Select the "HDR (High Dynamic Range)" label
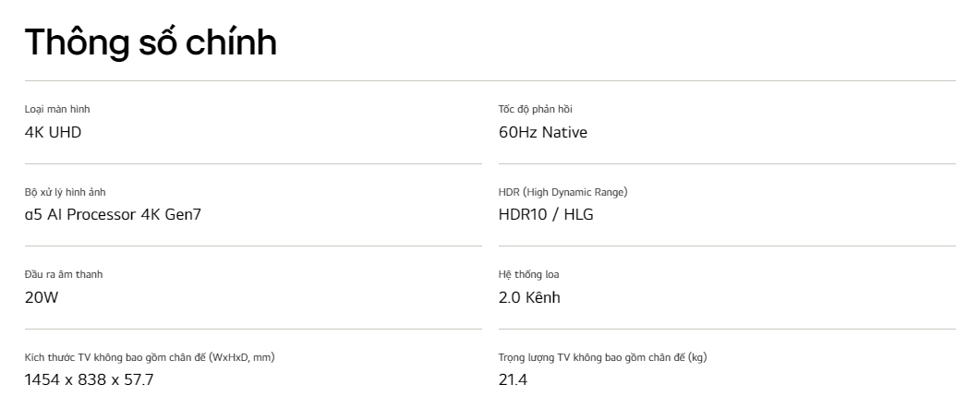The image size is (980, 420). (563, 193)
